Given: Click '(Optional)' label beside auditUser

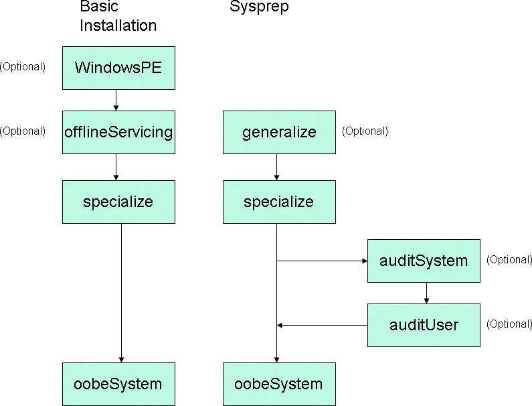Looking at the screenshot, I should [x=509, y=324].
